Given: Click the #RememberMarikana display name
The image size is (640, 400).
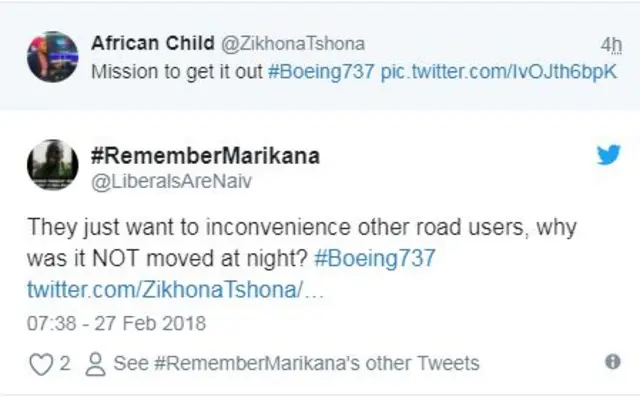Looking at the screenshot, I should point(206,156).
